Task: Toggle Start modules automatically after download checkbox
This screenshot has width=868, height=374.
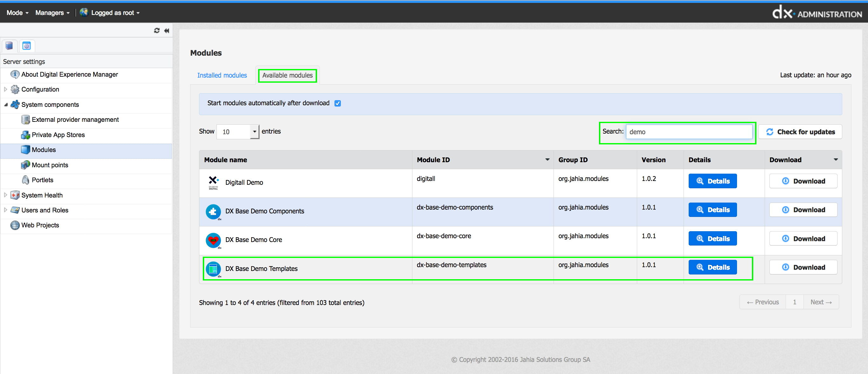Action: pos(338,103)
